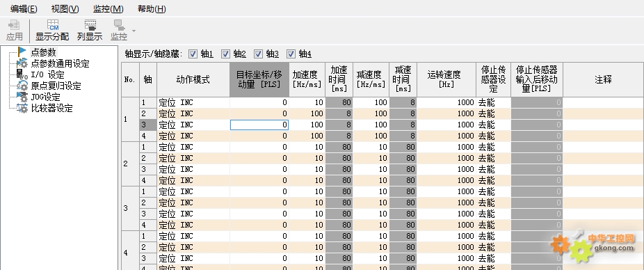This screenshot has height=270, width=644.
Task: Click the comment cell for No.1 axis 1
Action: pos(604,102)
